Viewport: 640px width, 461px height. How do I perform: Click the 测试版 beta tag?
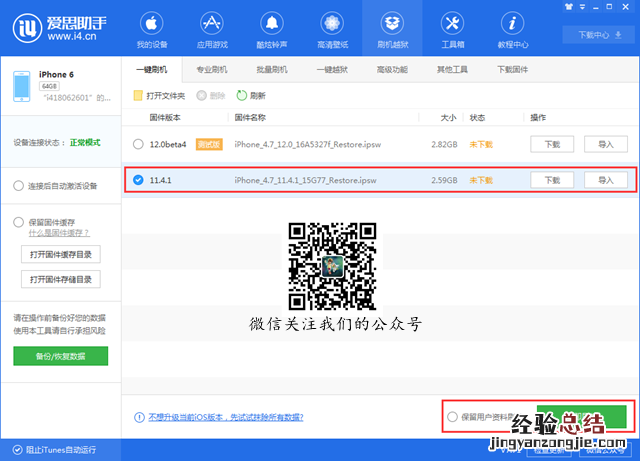209,144
